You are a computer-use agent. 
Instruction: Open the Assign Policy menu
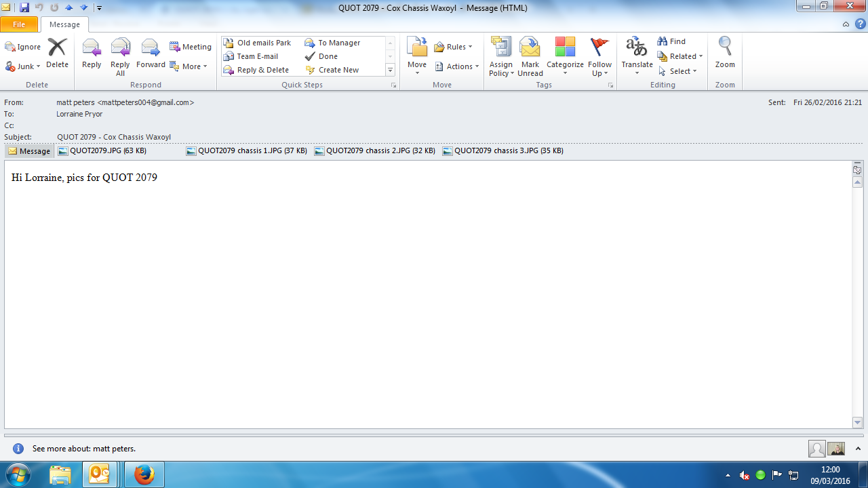501,57
